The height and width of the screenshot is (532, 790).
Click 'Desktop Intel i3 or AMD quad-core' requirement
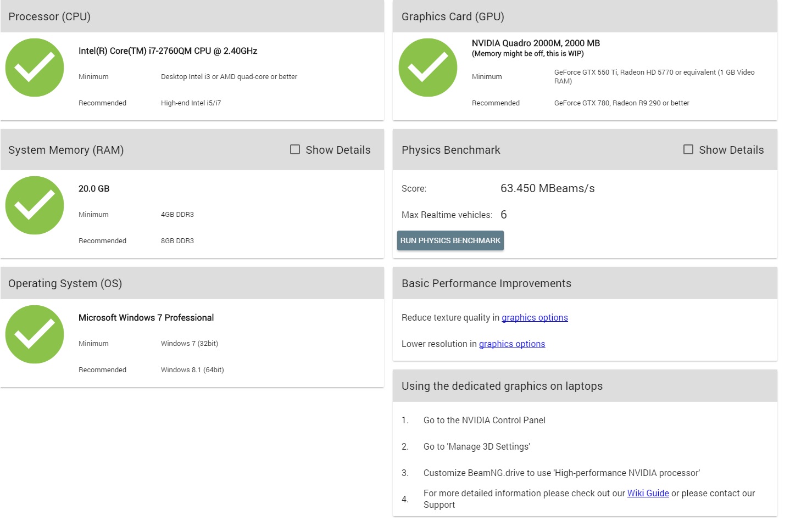(x=229, y=76)
